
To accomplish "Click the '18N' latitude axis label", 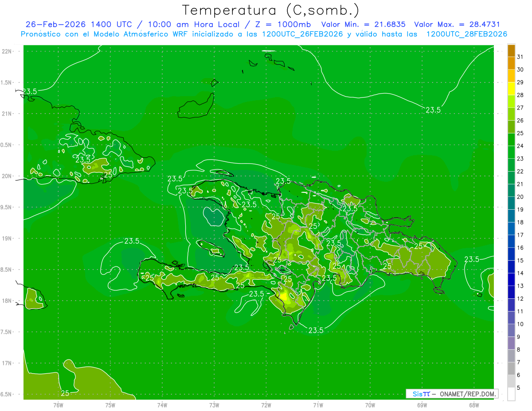I will pyautogui.click(x=7, y=301).
